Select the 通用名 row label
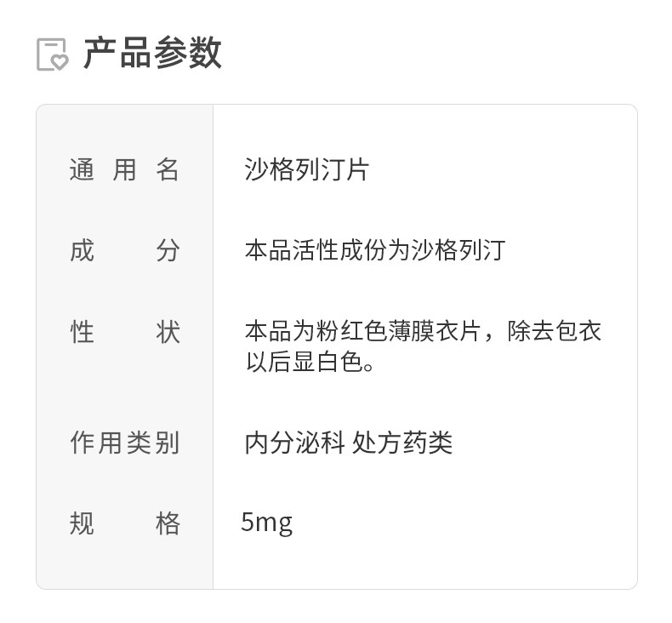The width and height of the screenshot is (672, 623). coord(124,169)
